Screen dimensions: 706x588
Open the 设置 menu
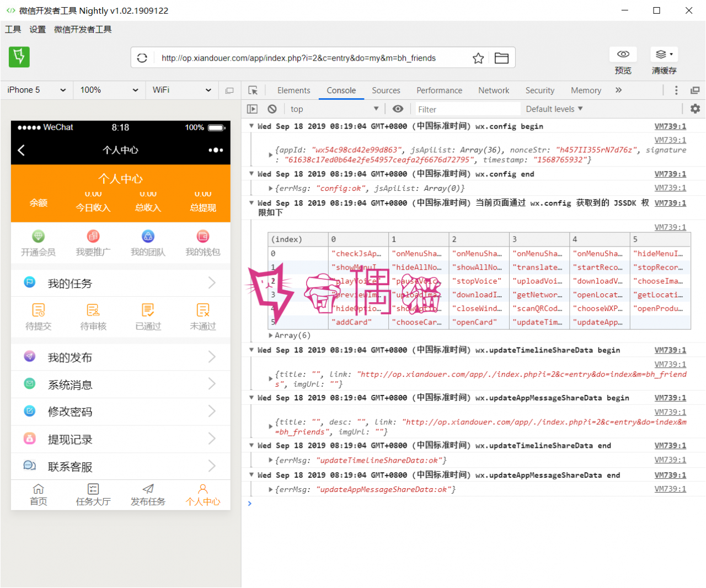click(x=38, y=29)
